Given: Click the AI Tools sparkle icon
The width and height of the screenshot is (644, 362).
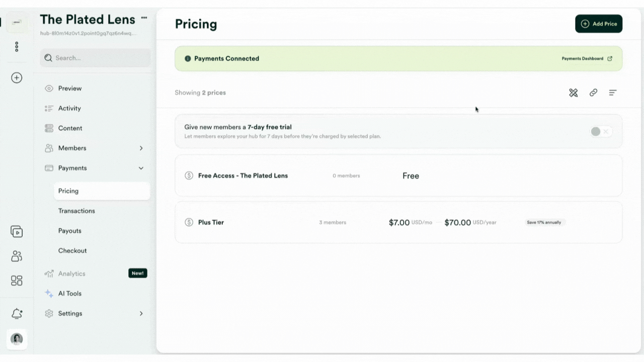Looking at the screenshot, I should click(x=49, y=294).
